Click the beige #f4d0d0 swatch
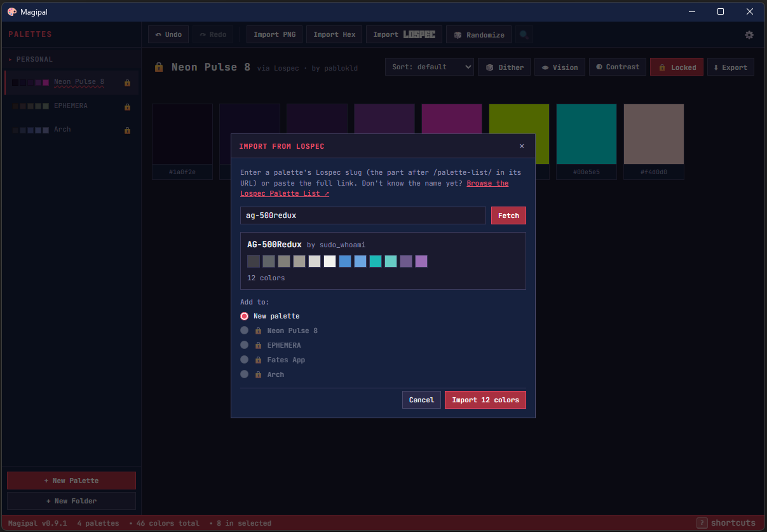The image size is (767, 532). pos(654,134)
